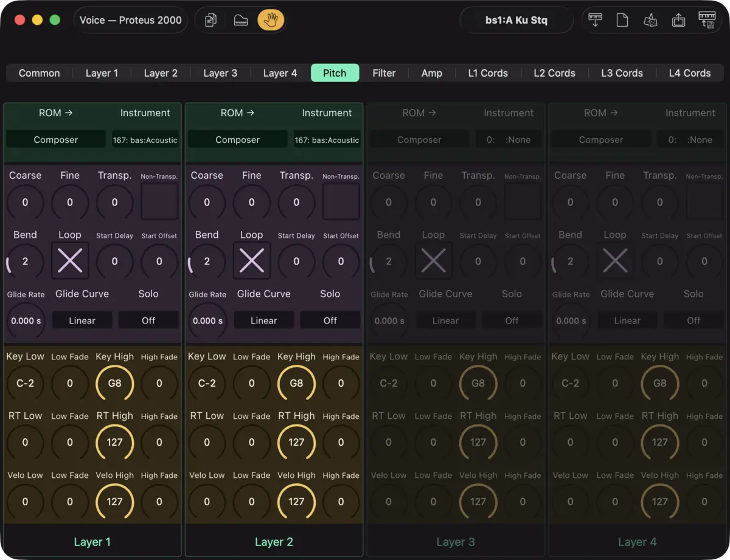The image size is (730, 560).
Task: Click the share export icon
Action: pyautogui.click(x=678, y=20)
